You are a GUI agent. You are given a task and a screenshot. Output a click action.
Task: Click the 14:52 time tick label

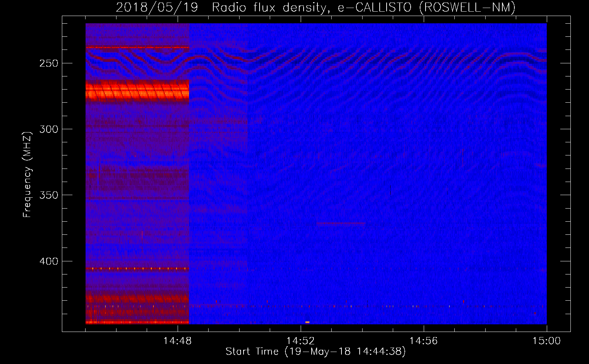click(x=300, y=341)
